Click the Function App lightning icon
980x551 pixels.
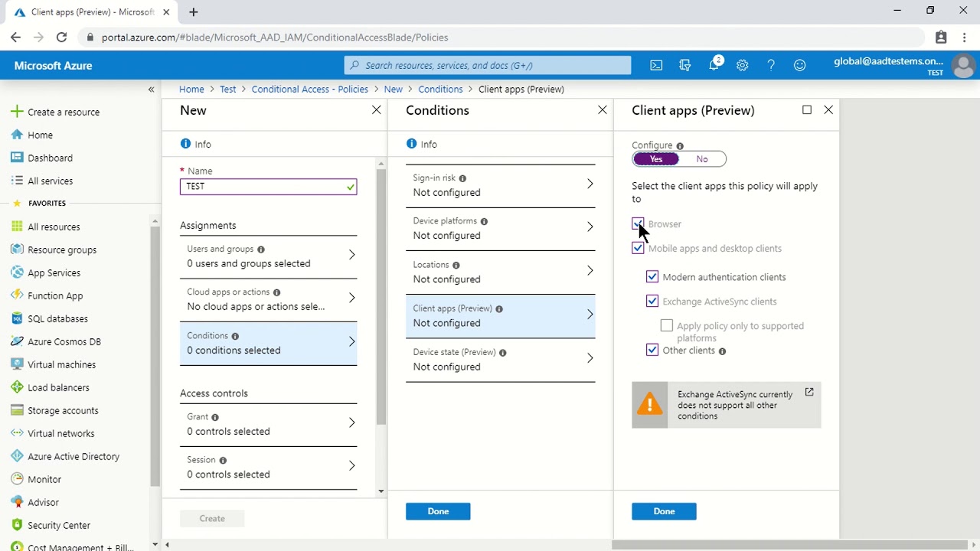tap(17, 295)
